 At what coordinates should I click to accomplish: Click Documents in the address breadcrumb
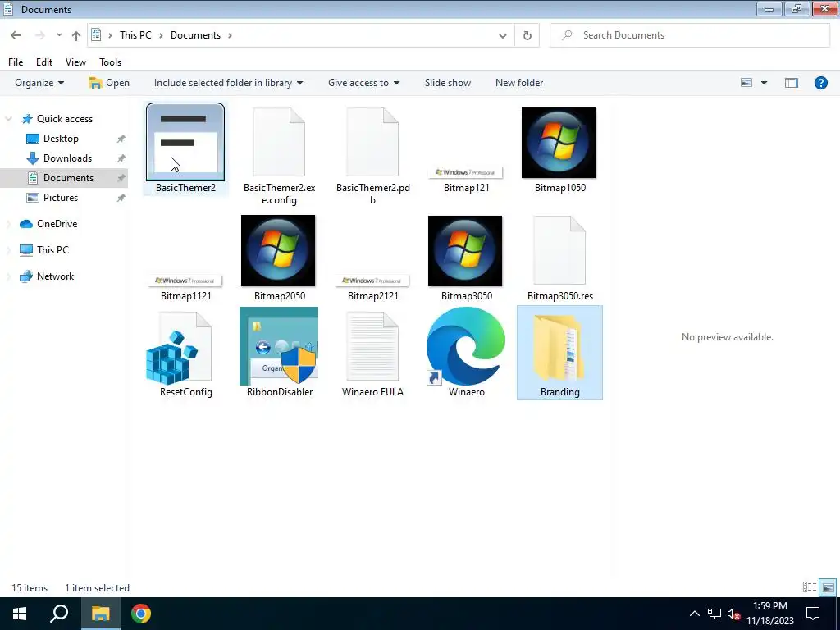(x=195, y=34)
